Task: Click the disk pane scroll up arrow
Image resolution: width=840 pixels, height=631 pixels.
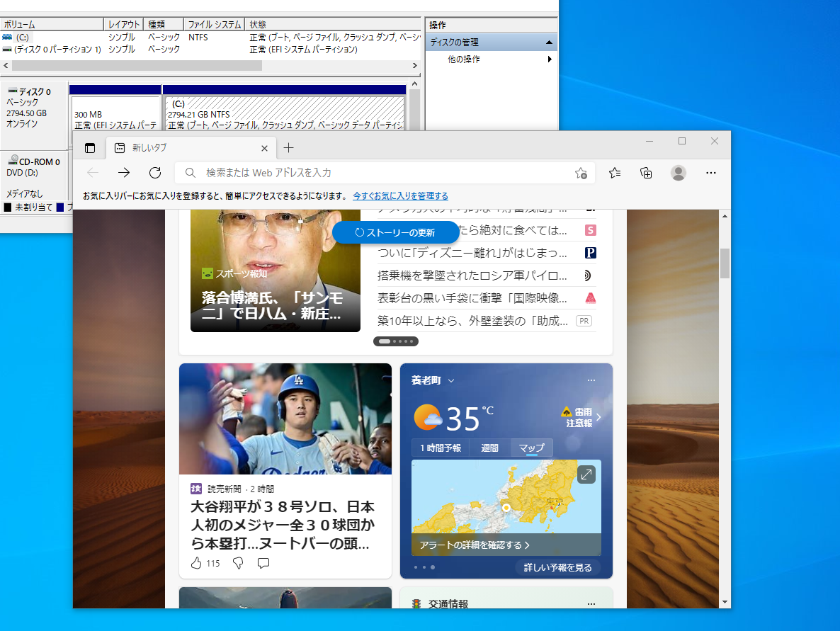Action: 414,85
